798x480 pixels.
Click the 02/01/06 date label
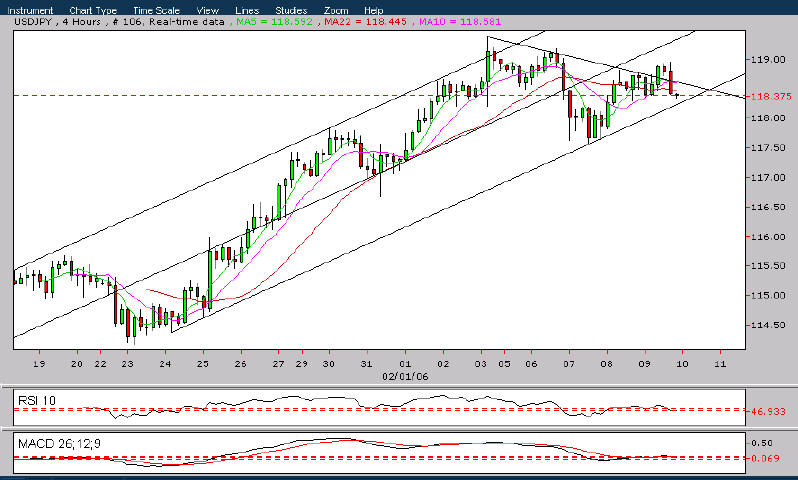point(405,377)
